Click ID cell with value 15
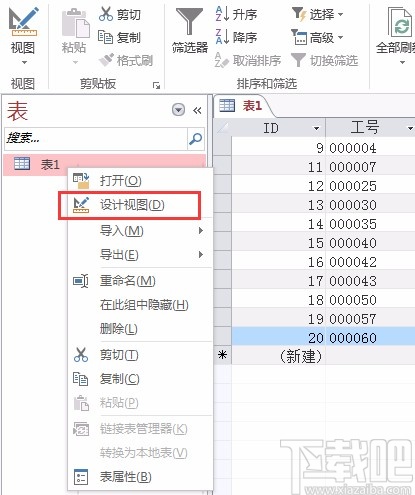 [x=278, y=243]
